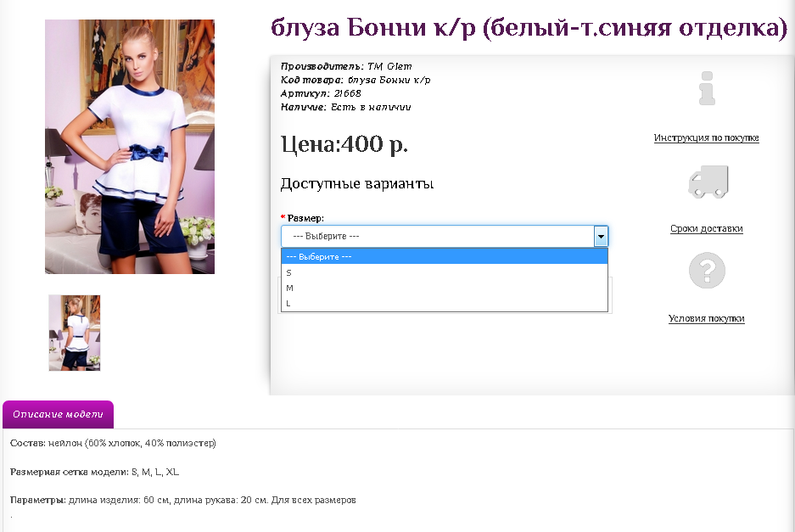Click the Состав: нейлон description line

point(113,443)
